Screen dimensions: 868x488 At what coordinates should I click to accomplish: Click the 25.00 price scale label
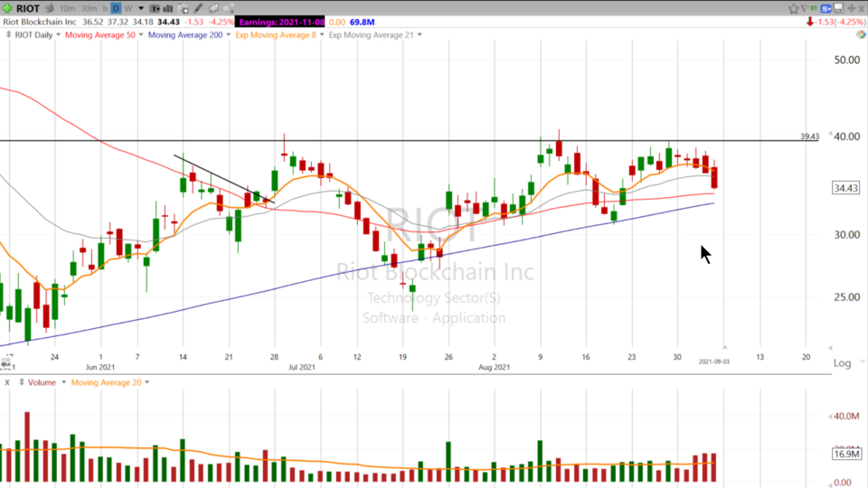coord(847,297)
